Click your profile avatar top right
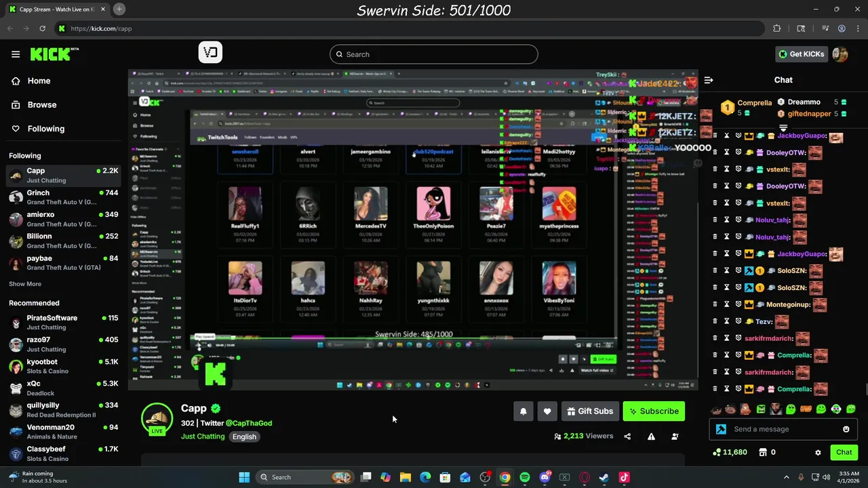The height and width of the screenshot is (488, 868). pyautogui.click(x=840, y=54)
